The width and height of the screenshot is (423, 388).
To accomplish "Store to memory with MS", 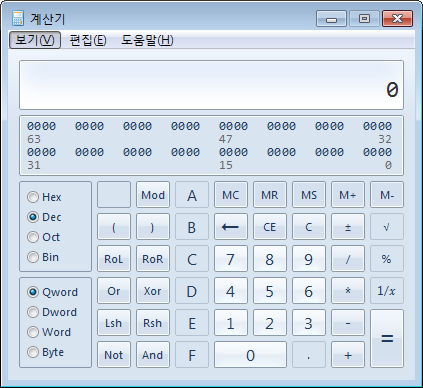I will 309,195.
